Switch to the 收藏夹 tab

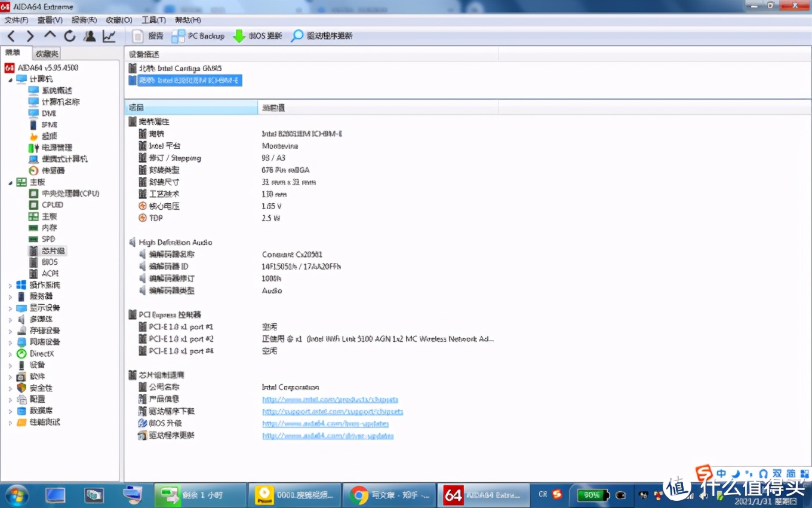pos(46,53)
